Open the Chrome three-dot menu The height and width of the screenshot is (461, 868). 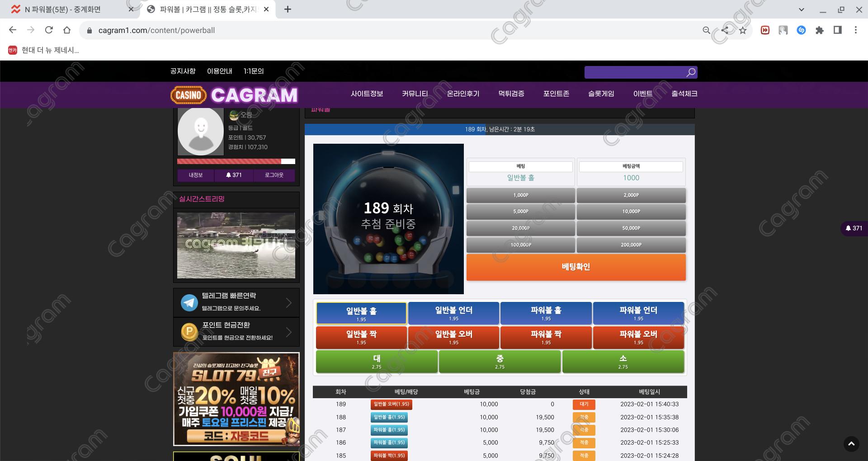tap(855, 30)
